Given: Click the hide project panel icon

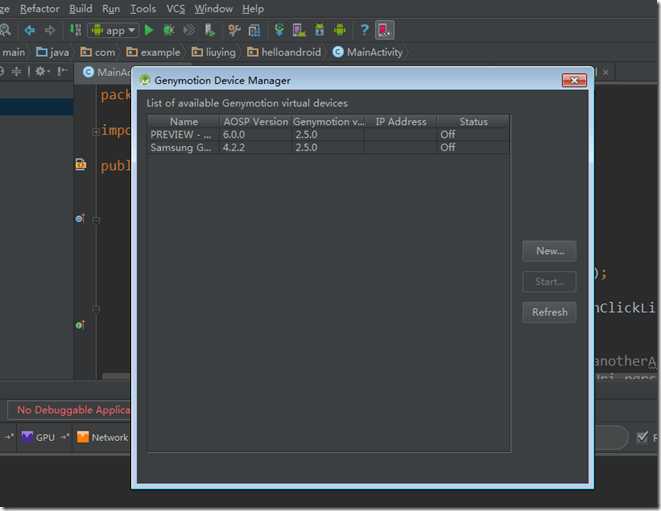Looking at the screenshot, I should [x=62, y=71].
